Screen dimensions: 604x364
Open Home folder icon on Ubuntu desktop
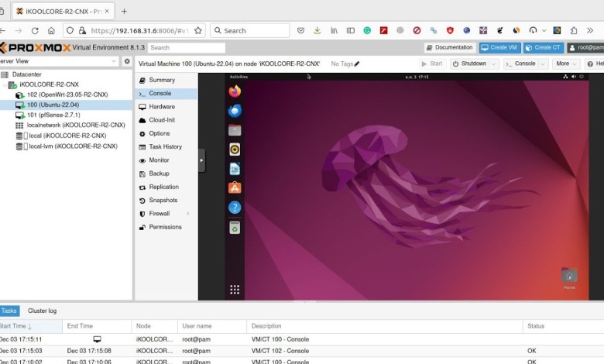click(x=569, y=278)
